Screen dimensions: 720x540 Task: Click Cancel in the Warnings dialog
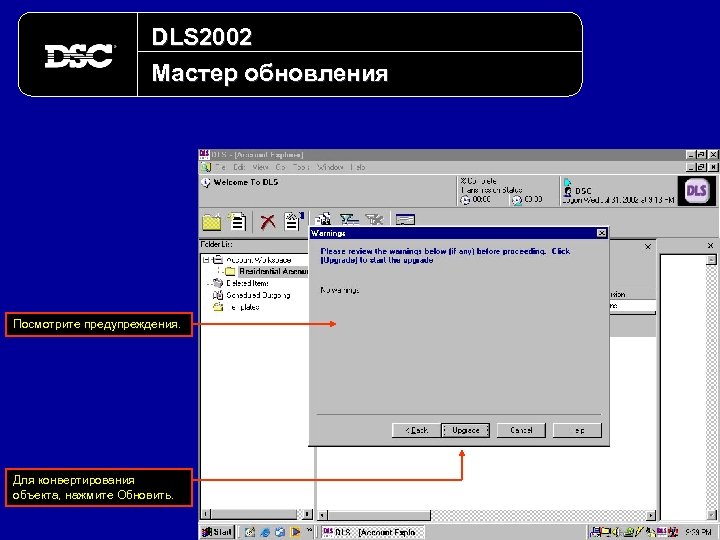pos(521,430)
